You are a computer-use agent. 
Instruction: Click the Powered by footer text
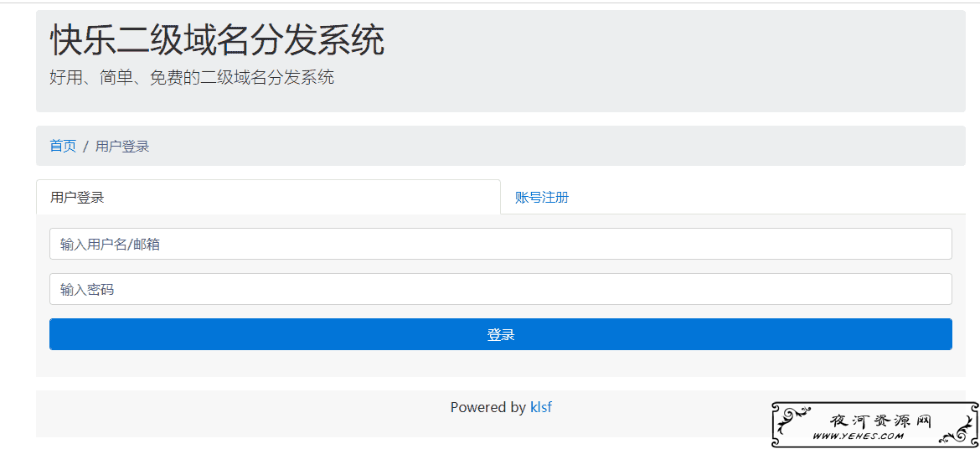click(x=488, y=408)
